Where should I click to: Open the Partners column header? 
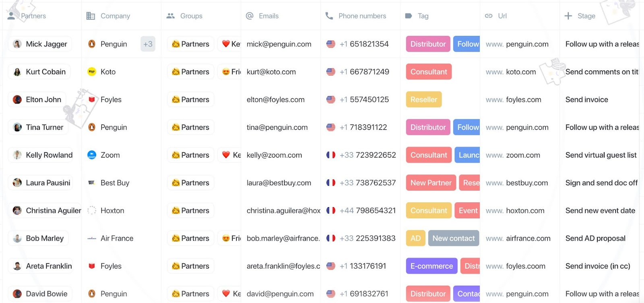[x=33, y=16]
